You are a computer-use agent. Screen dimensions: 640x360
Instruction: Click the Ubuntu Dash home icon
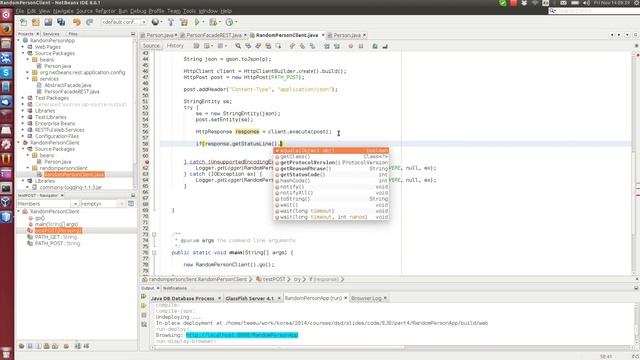pos(6,15)
